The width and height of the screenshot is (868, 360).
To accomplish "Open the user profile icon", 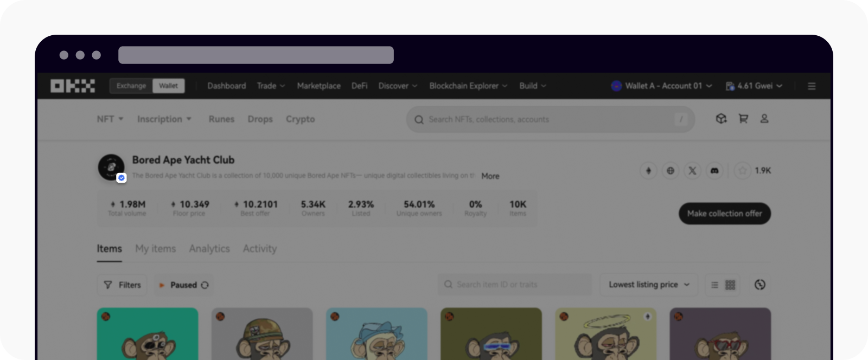I will pos(764,119).
